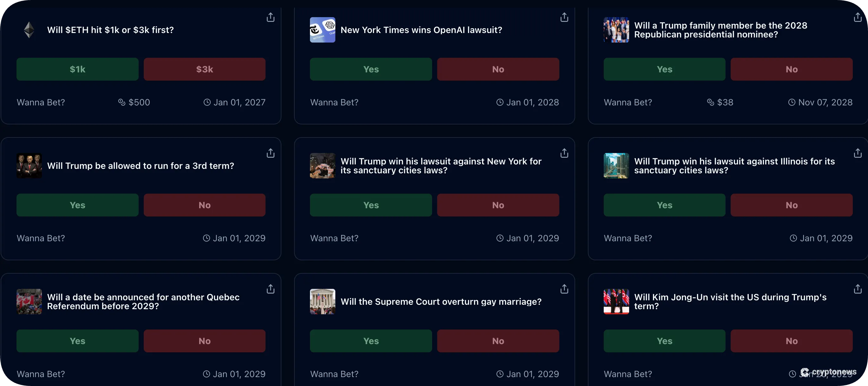Share the Supreme Court gay marriage market
Screen dimensions: 868x386
point(564,289)
